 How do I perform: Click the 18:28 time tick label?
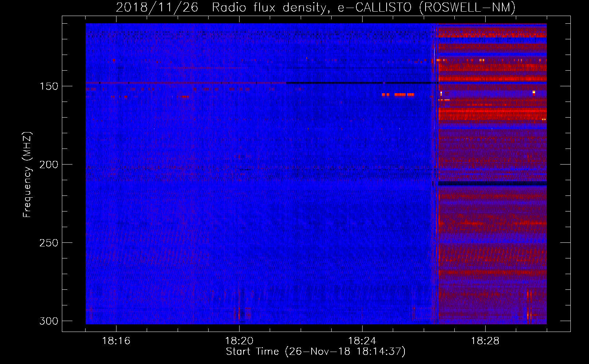click(485, 341)
